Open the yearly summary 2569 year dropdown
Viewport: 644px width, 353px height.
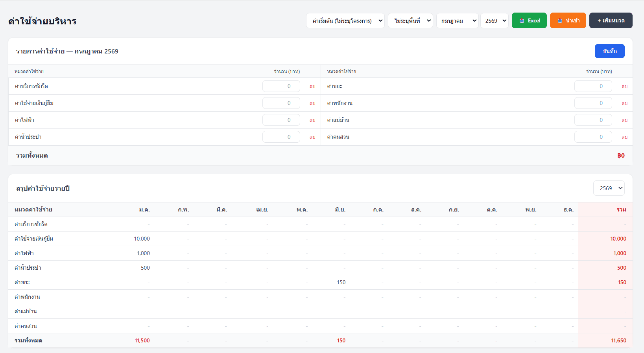click(x=609, y=188)
